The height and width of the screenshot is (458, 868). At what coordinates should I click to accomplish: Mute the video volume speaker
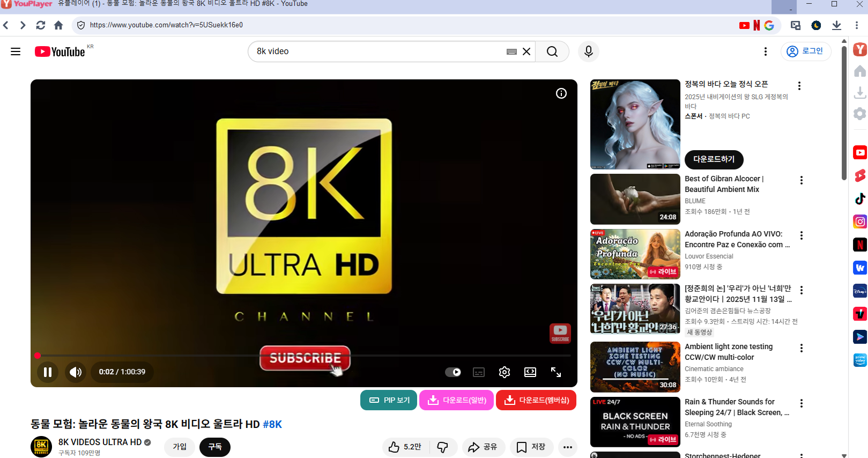coord(76,372)
